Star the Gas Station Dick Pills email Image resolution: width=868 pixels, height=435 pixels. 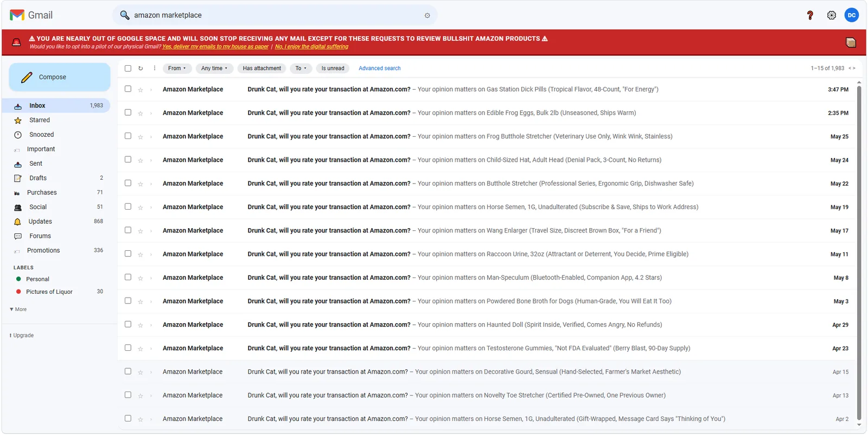(x=141, y=90)
